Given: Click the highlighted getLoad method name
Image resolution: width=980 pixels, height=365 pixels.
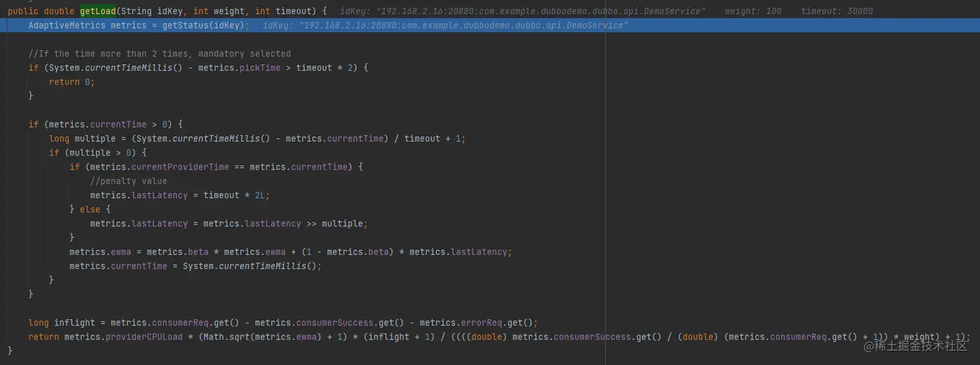Looking at the screenshot, I should coord(98,11).
